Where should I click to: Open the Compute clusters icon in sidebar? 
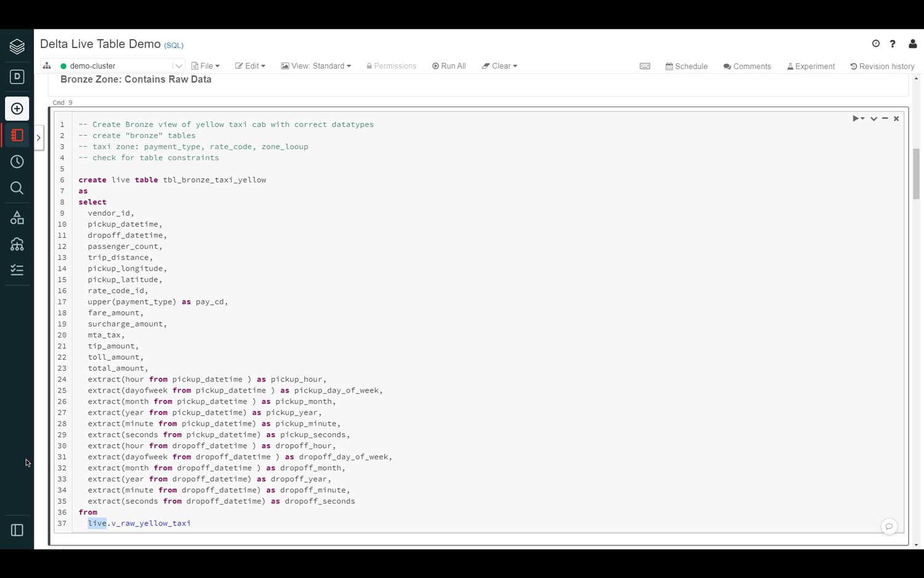pyautogui.click(x=17, y=244)
